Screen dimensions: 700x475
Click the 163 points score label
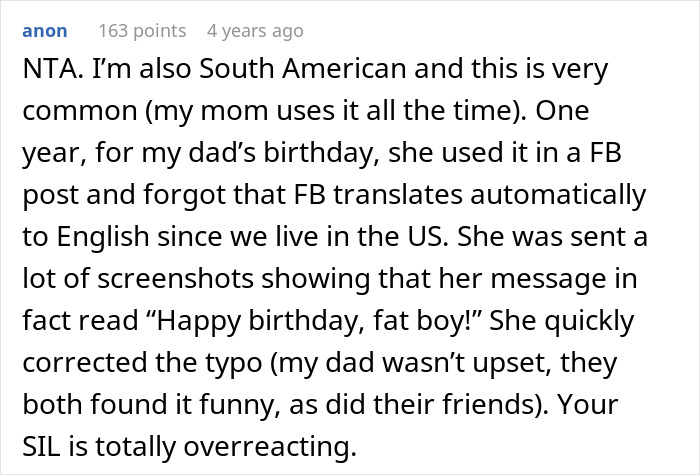tap(141, 31)
